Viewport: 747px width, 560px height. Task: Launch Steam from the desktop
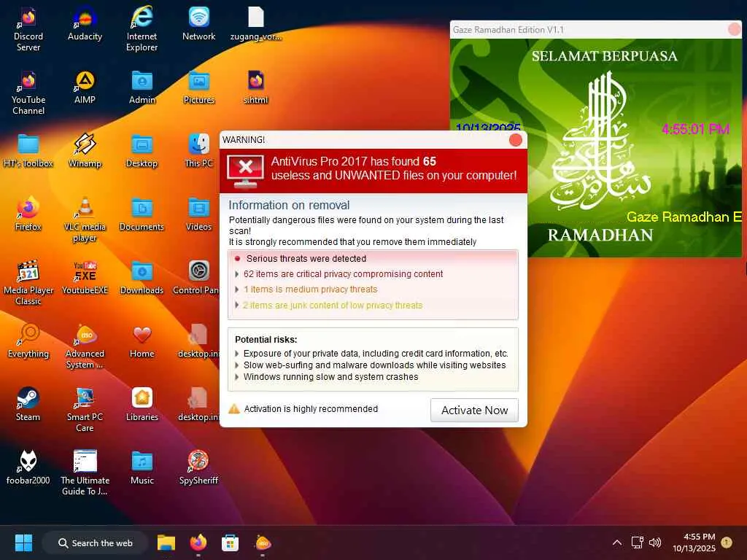click(28, 404)
